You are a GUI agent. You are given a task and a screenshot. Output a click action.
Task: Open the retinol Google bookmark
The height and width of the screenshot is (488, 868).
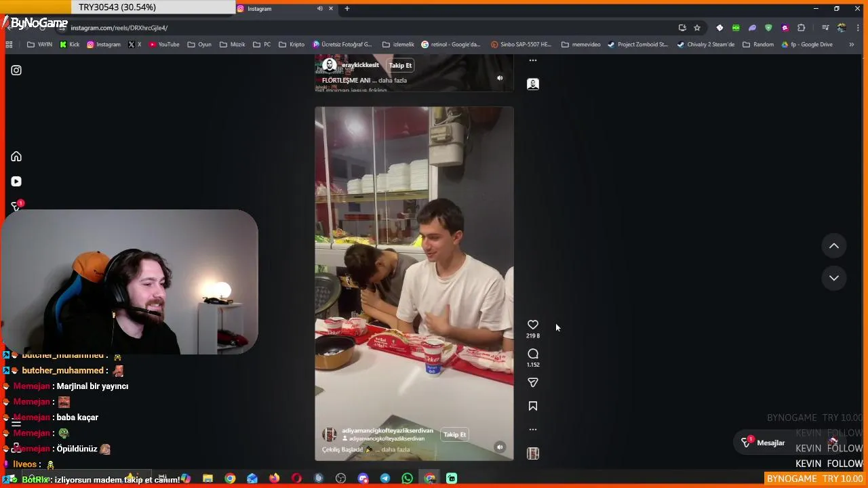(451, 45)
